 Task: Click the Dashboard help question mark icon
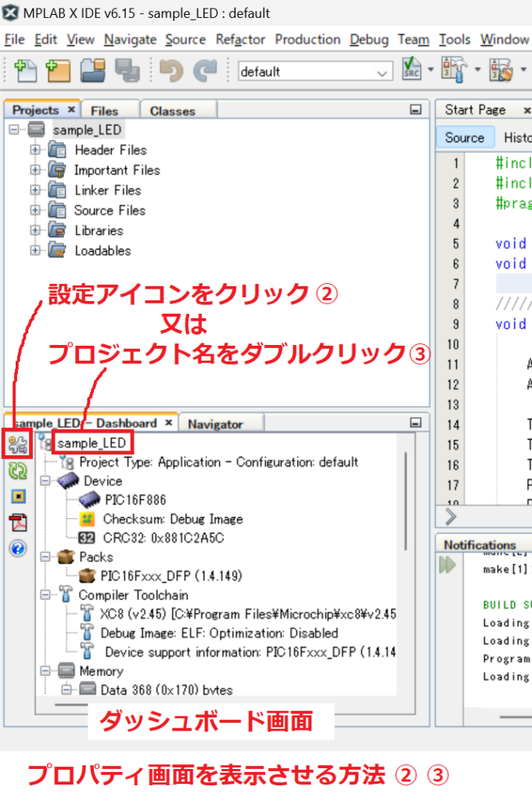[18, 548]
